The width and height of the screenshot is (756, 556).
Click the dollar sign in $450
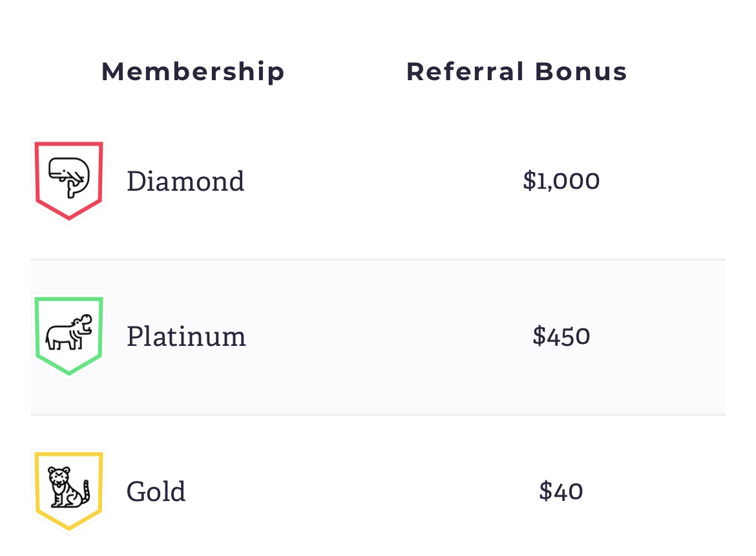click(x=539, y=336)
